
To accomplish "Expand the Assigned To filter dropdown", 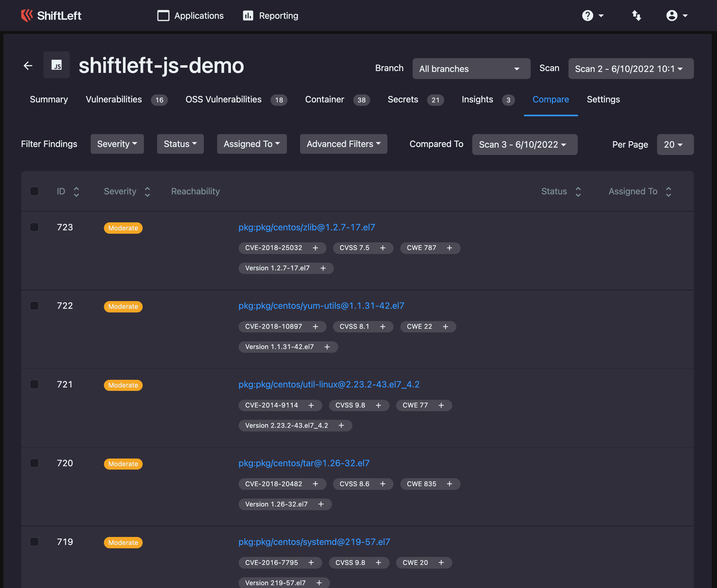I will tap(252, 144).
